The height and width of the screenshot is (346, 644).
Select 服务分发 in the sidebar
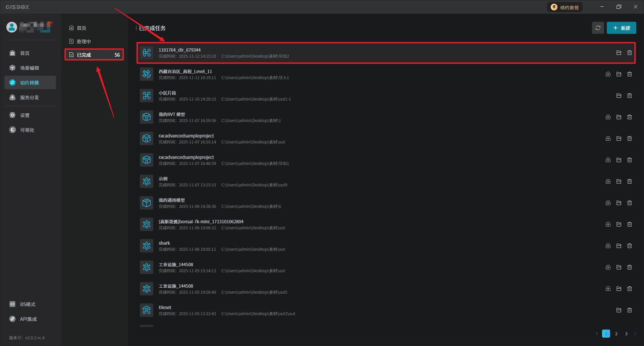pos(30,98)
